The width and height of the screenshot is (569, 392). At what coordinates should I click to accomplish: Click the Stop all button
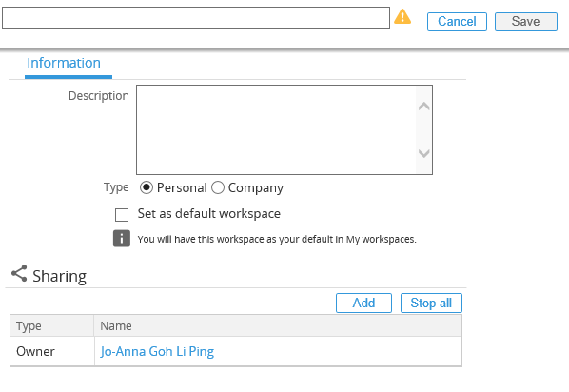[431, 304]
